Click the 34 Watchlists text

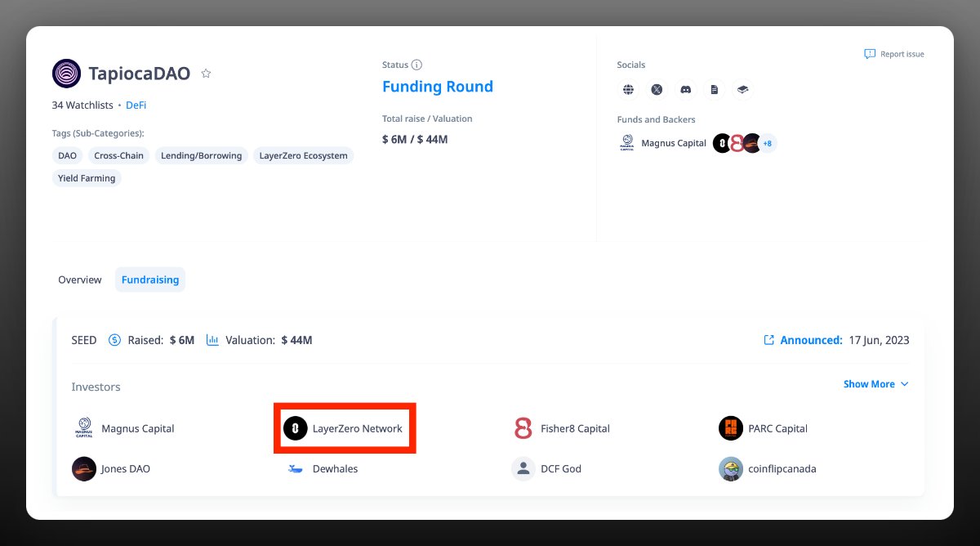(x=82, y=105)
